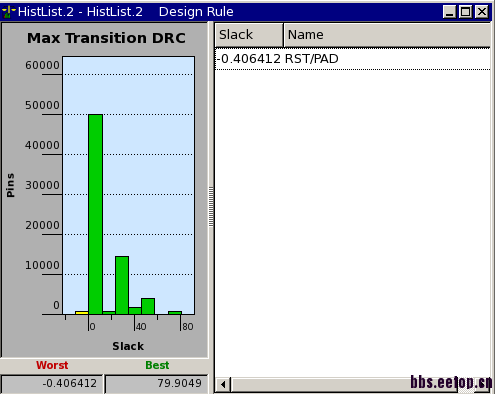Click the Max Transition DRC chart title
This screenshot has width=495, height=394.
pyautogui.click(x=106, y=38)
